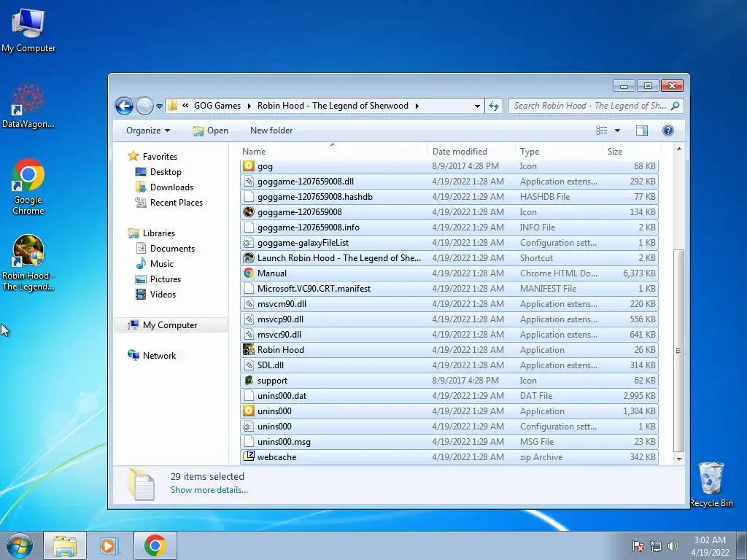The height and width of the screenshot is (560, 747).
Task: Click the Robin Hood breadcrumb segment
Action: click(333, 106)
